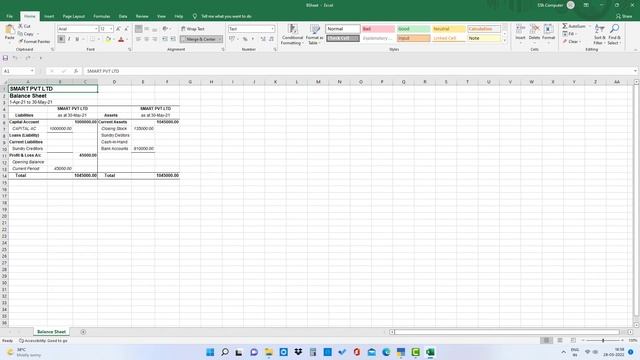The height and width of the screenshot is (360, 640).
Task: Click the Paste icon in Clipboard group
Action: click(x=9, y=30)
